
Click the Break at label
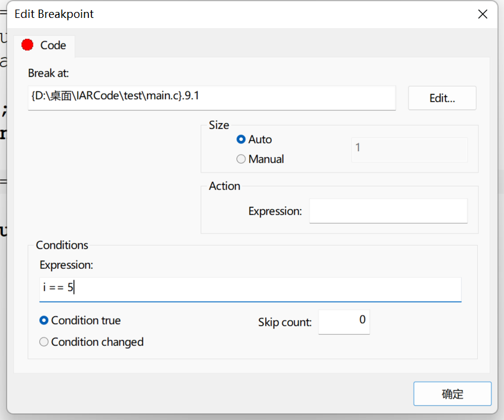[48, 73]
